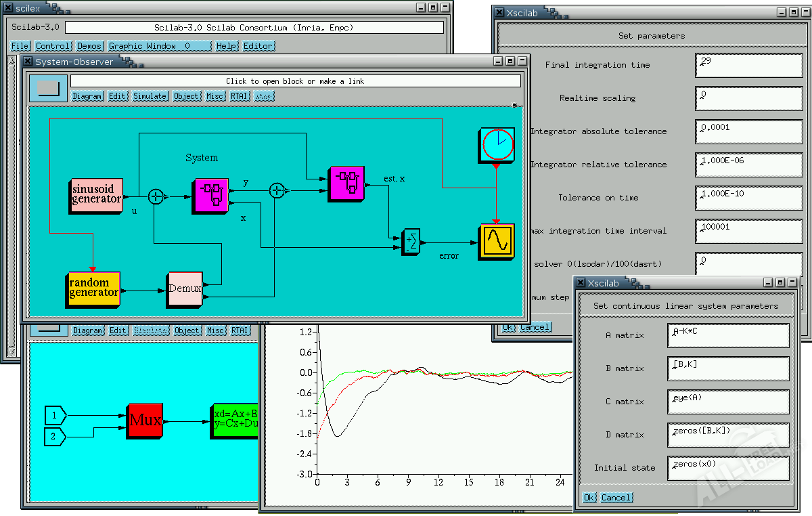The image size is (812, 516).
Task: Open Graphic Window selector in Scilab
Action: coord(159,46)
